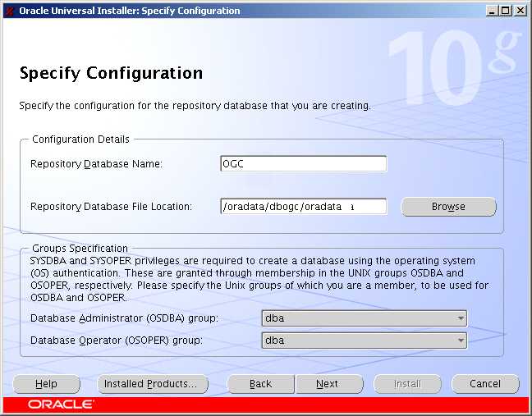Click the Oracle logo in the red footer
This screenshot has height=416, width=532.
click(62, 405)
